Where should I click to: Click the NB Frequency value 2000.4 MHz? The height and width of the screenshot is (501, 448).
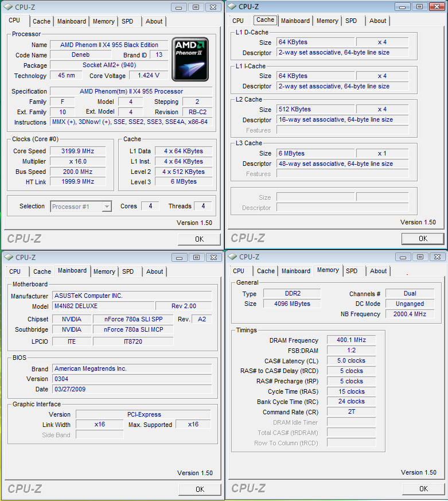click(410, 314)
